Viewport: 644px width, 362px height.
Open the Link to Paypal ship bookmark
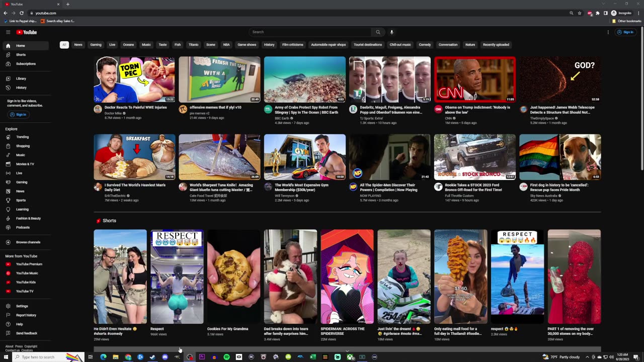[x=20, y=21]
